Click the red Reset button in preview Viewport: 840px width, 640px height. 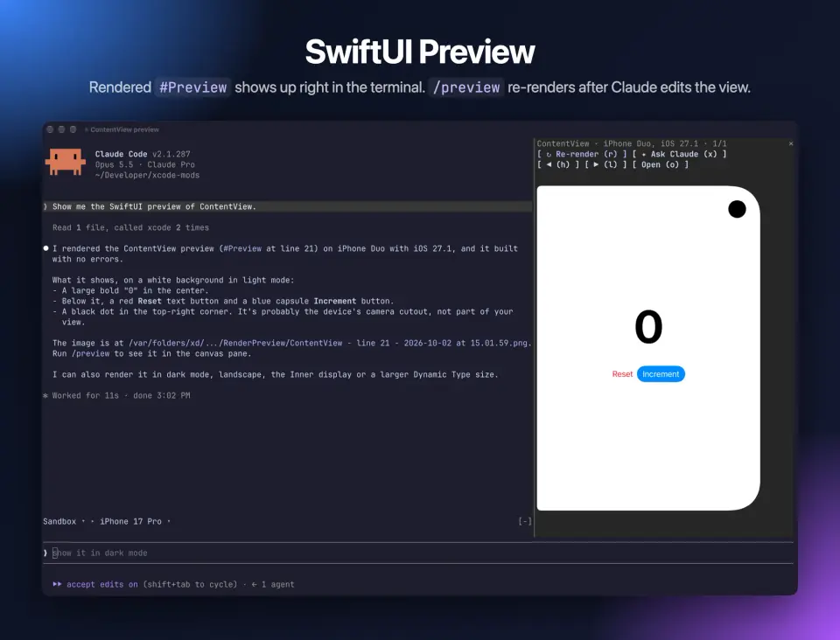coord(622,374)
